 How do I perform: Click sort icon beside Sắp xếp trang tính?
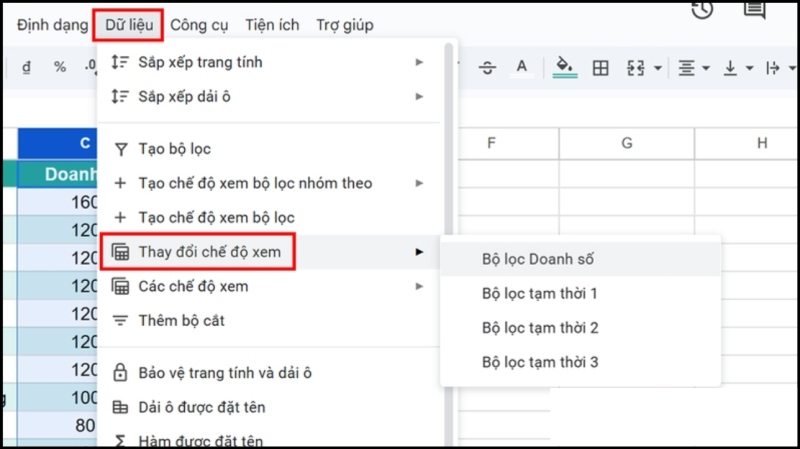pos(120,62)
